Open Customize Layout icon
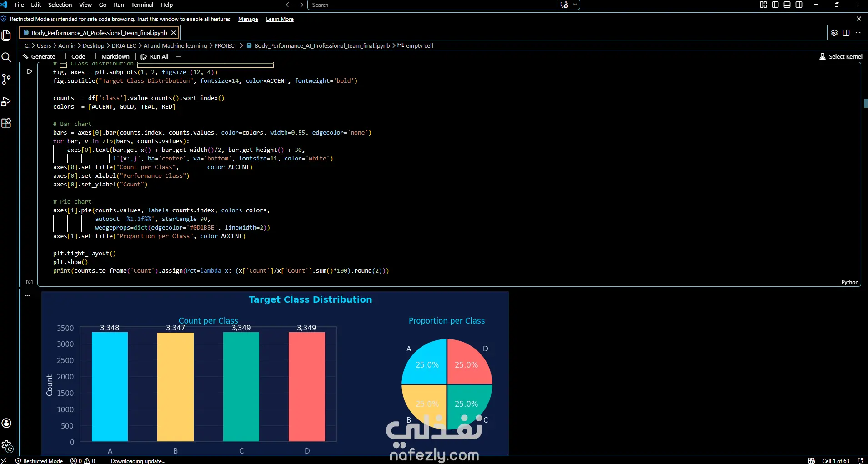The height and width of the screenshot is (464, 868). click(763, 5)
